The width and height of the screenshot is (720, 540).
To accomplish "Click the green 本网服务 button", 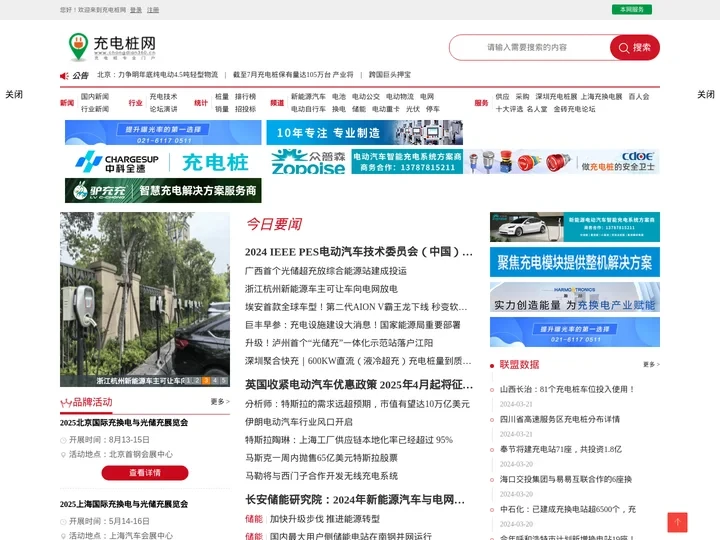I will click(631, 9).
